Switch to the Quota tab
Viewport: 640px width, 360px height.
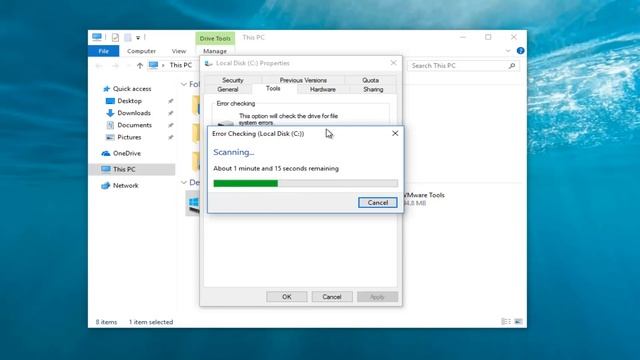(370, 80)
